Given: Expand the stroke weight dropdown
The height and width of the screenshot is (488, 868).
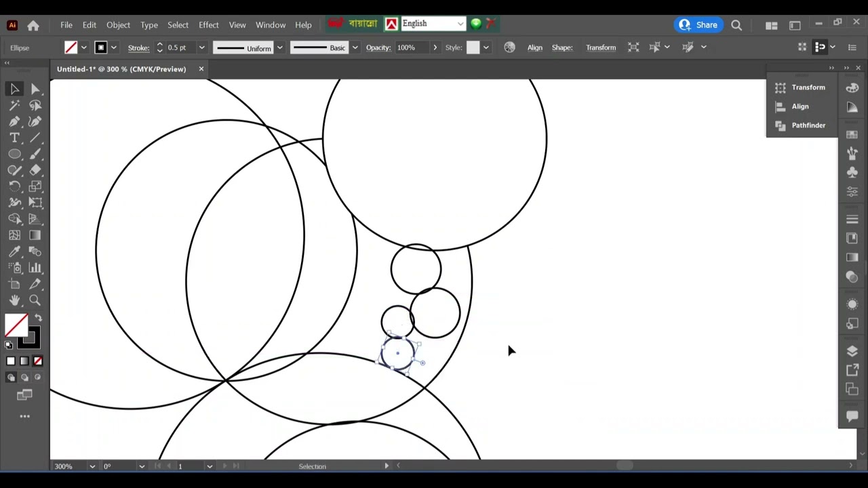Looking at the screenshot, I should 201,47.
